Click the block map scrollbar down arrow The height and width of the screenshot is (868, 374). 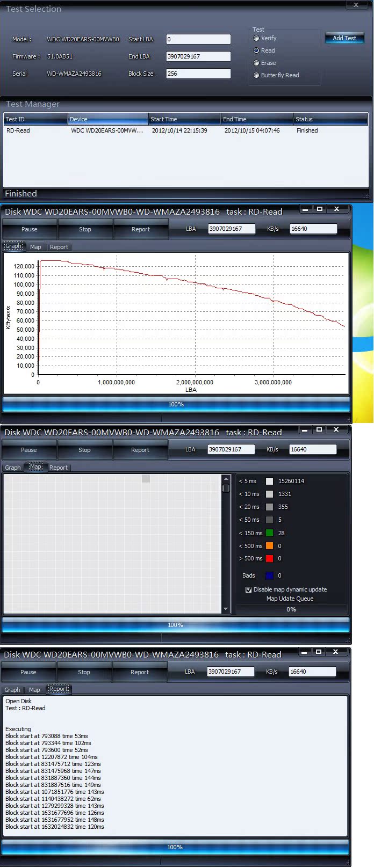tap(226, 609)
